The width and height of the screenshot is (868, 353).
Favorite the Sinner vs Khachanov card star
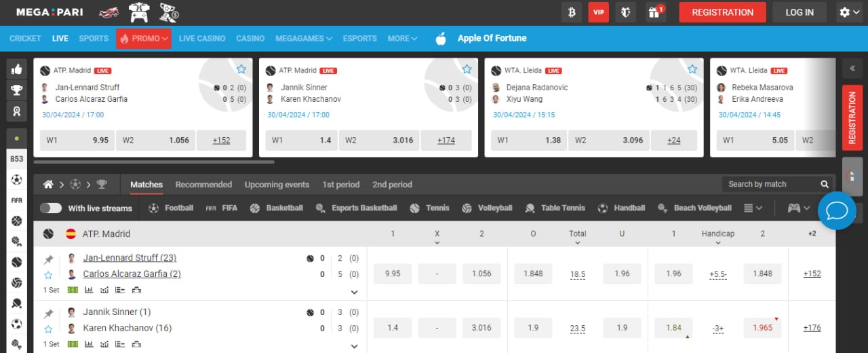click(x=467, y=69)
